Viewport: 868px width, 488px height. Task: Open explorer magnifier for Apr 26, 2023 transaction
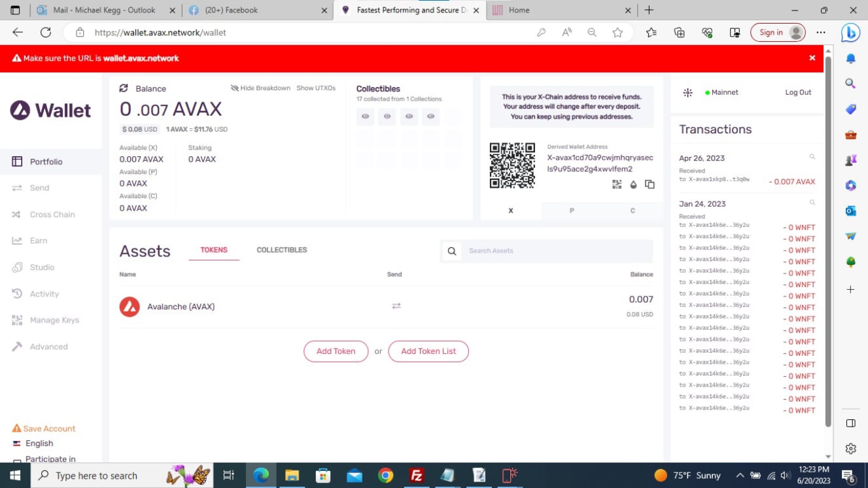[812, 157]
